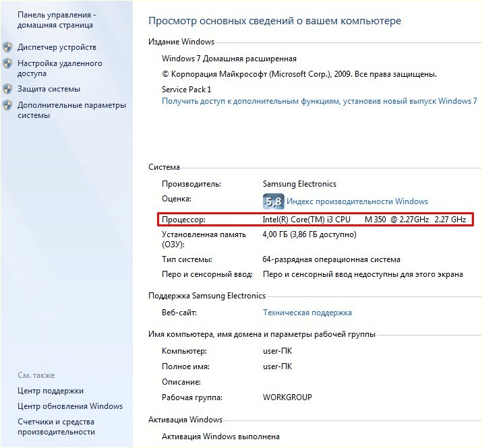Click Перо и сенсорный ввод недоступны text
This screenshot has height=448, width=482.
(x=363, y=274)
